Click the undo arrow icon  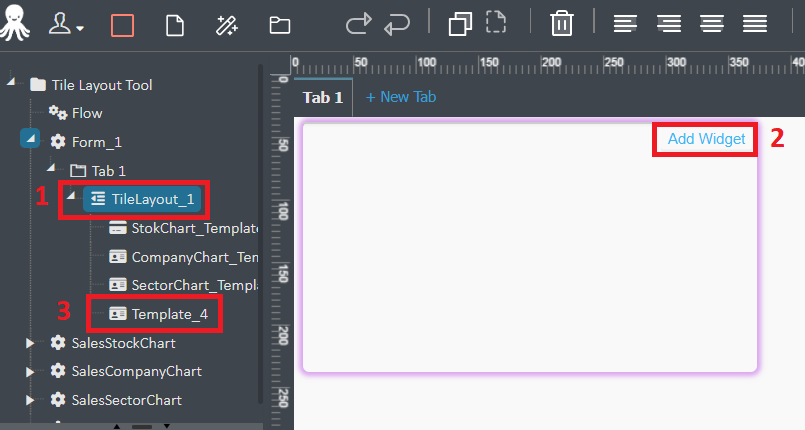(397, 25)
